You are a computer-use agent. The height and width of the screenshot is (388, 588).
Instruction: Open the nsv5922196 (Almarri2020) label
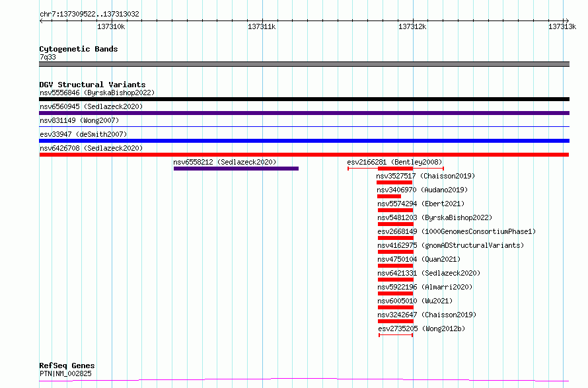coord(425,287)
